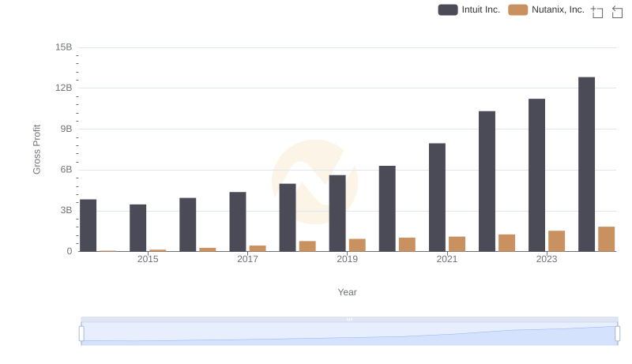Screen dimensions: 632x364
Task: Click the data zoom slider top grip
Action: tap(349, 319)
